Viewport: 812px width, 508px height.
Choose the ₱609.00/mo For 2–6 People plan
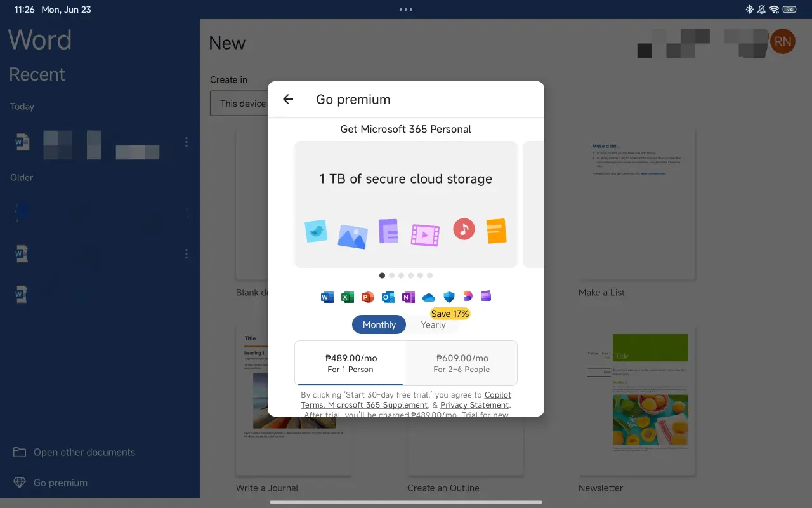click(462, 363)
